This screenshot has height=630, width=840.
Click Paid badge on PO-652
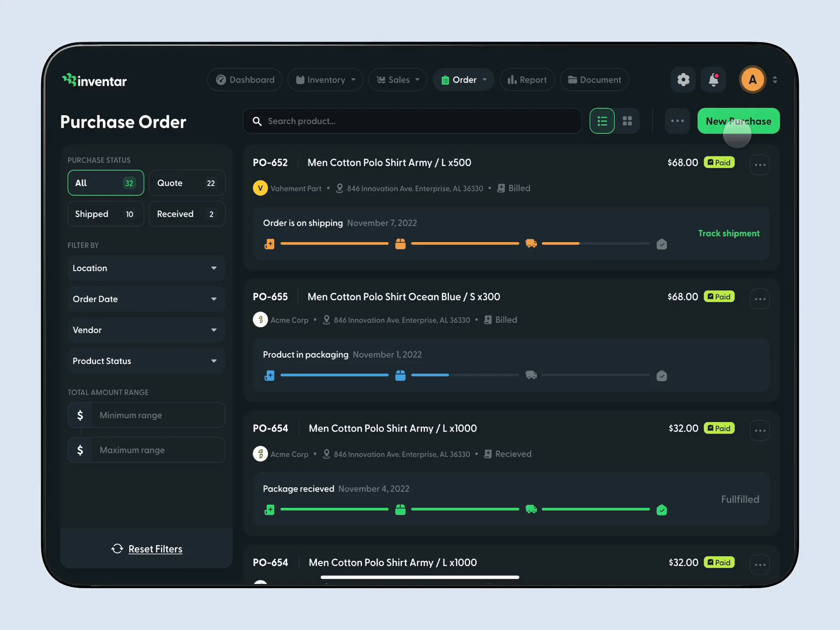(x=719, y=162)
